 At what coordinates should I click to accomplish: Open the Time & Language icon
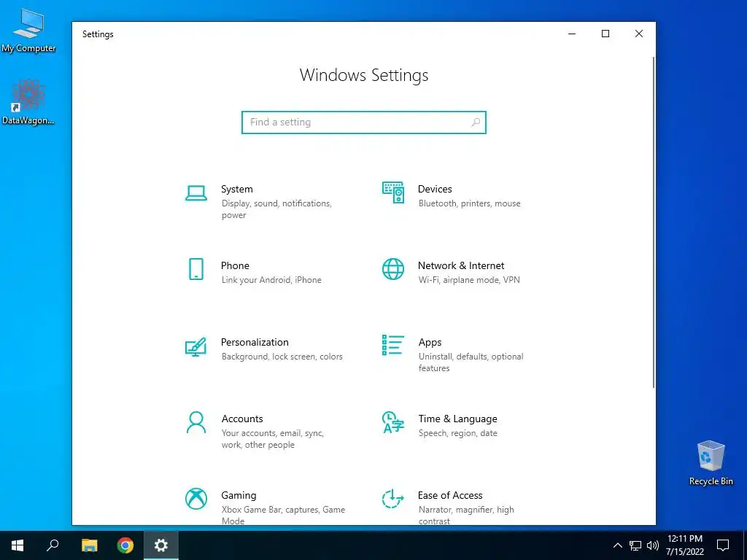393,422
